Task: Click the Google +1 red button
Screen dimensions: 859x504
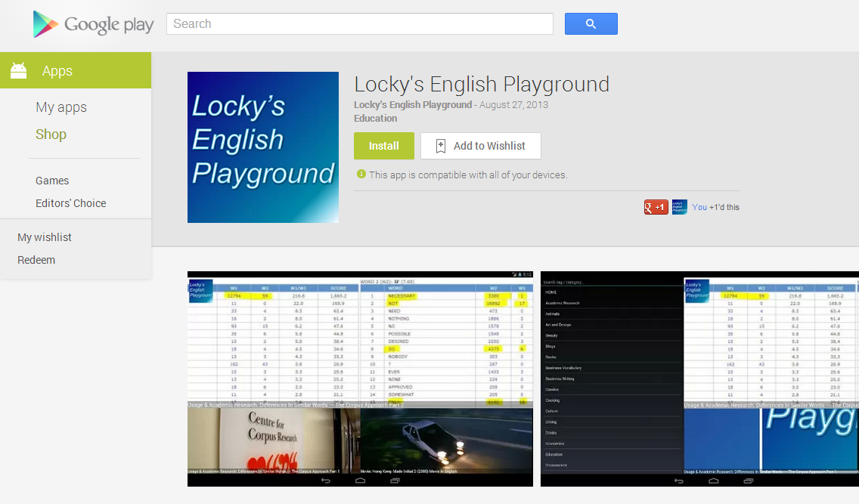Action: tap(656, 207)
